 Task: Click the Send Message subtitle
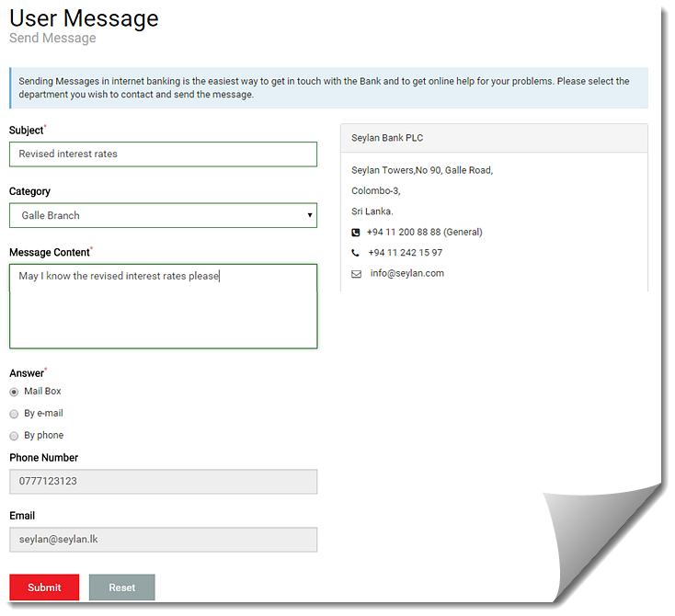52,38
